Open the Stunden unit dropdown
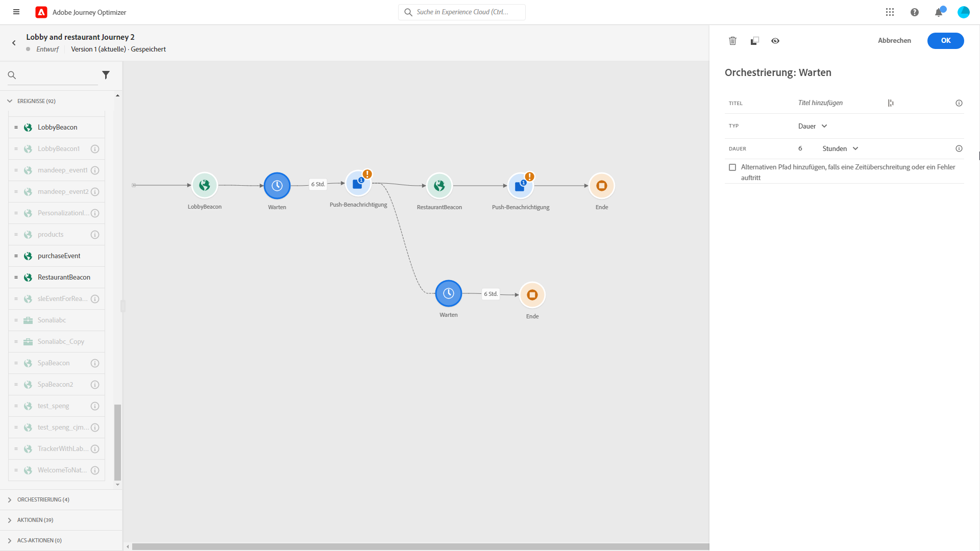 [x=840, y=148]
